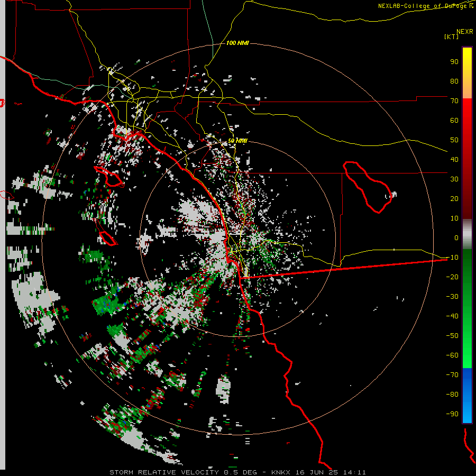Click the 0 scale label
Screen dimensions: 476x476
click(456, 237)
